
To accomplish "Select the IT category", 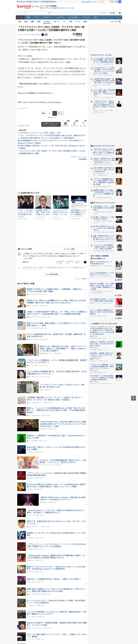I will [64, 21].
